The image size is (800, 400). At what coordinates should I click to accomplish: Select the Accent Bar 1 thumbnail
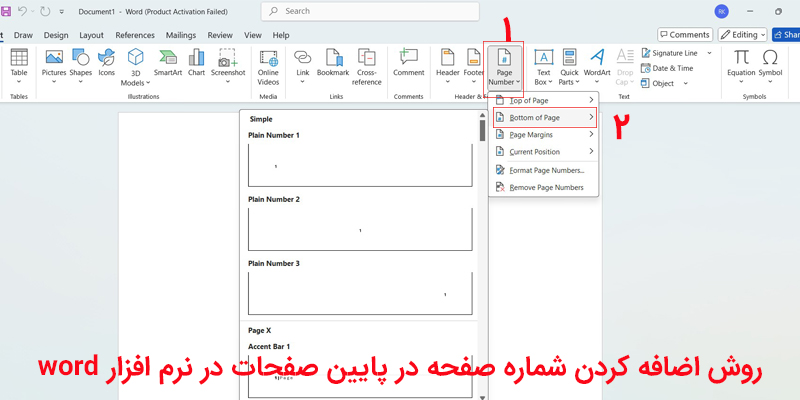360,376
